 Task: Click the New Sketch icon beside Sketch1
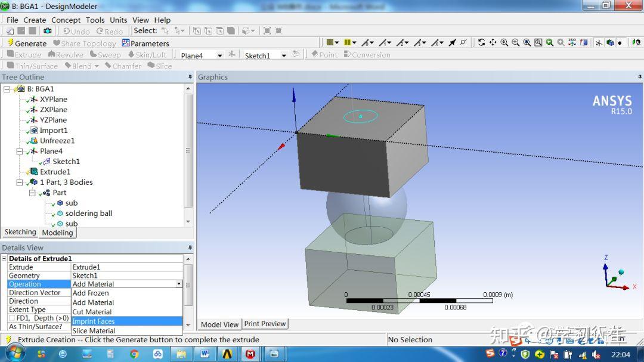[296, 54]
